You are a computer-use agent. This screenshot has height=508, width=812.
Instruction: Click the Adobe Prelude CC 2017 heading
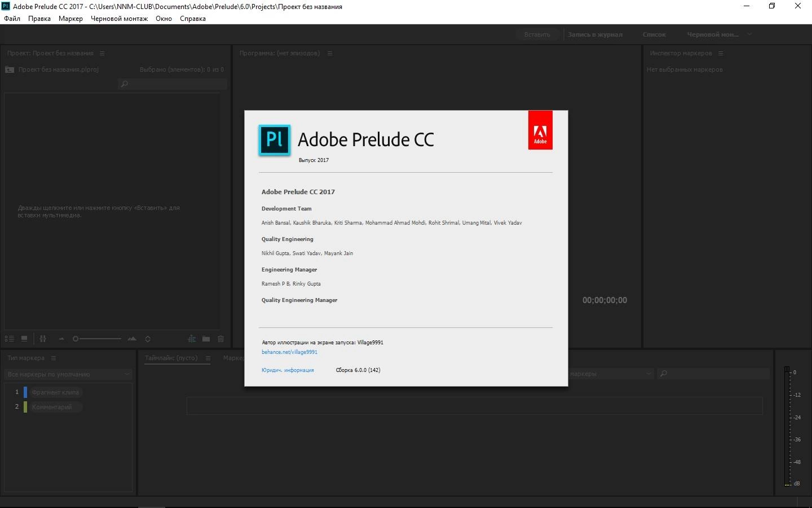pyautogui.click(x=298, y=192)
